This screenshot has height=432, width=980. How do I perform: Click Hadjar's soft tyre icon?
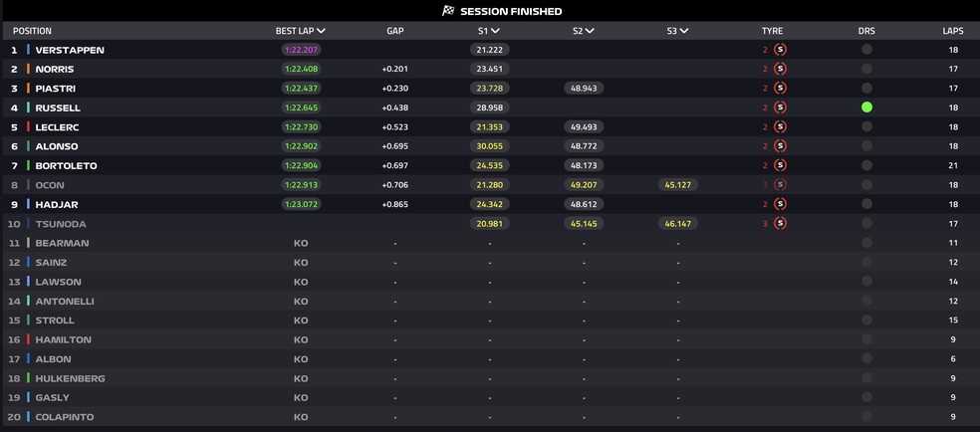(x=780, y=204)
